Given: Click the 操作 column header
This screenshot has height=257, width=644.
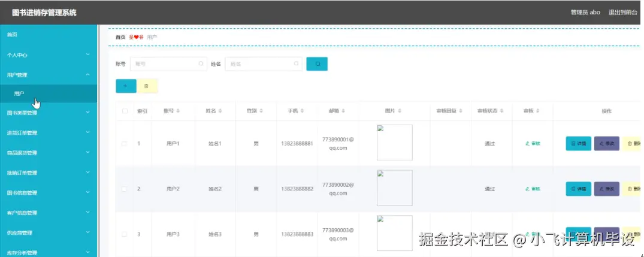Looking at the screenshot, I should click(607, 111).
